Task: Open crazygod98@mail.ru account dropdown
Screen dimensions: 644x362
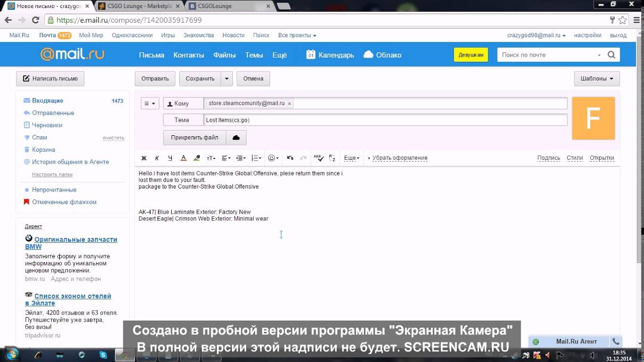Action: click(x=536, y=35)
